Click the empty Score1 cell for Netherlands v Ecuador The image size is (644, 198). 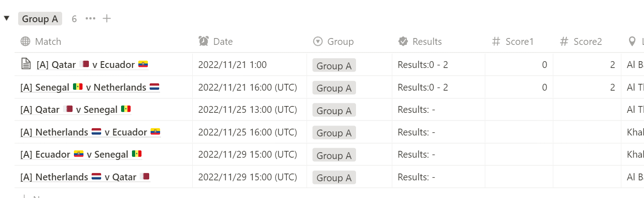point(519,132)
